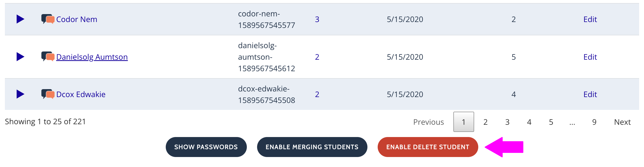
Task: Edit the Dcox Edwakie record
Action: [x=590, y=94]
